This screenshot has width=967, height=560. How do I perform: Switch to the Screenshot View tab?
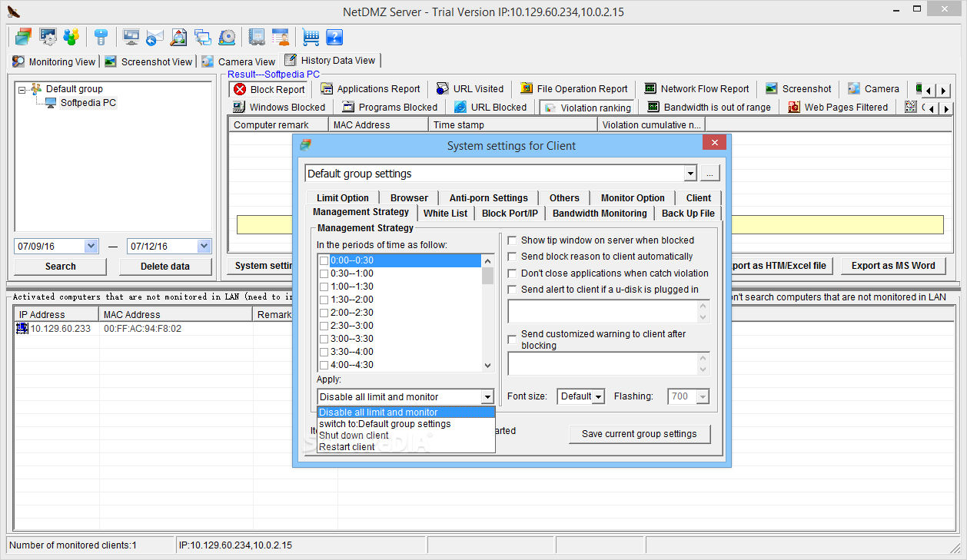pyautogui.click(x=148, y=61)
